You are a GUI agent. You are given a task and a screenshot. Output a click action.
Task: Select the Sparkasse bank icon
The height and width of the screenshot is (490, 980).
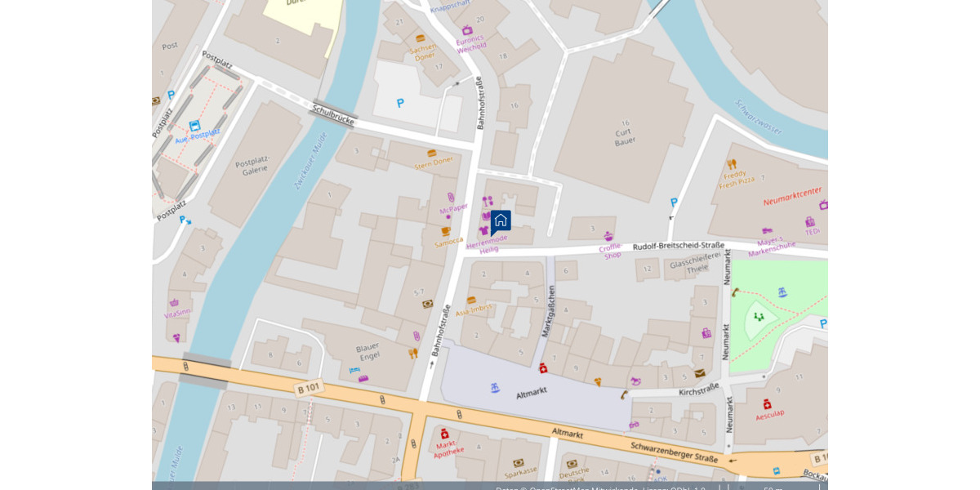click(x=519, y=463)
